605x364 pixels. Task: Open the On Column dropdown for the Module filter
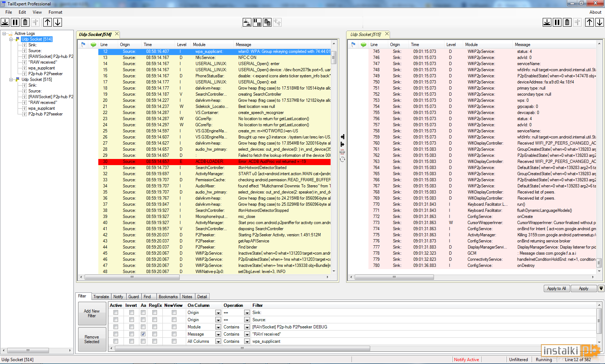[218, 327]
